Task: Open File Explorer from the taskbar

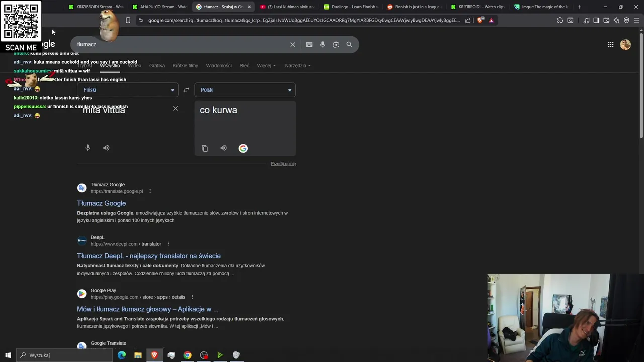Action: (138, 355)
